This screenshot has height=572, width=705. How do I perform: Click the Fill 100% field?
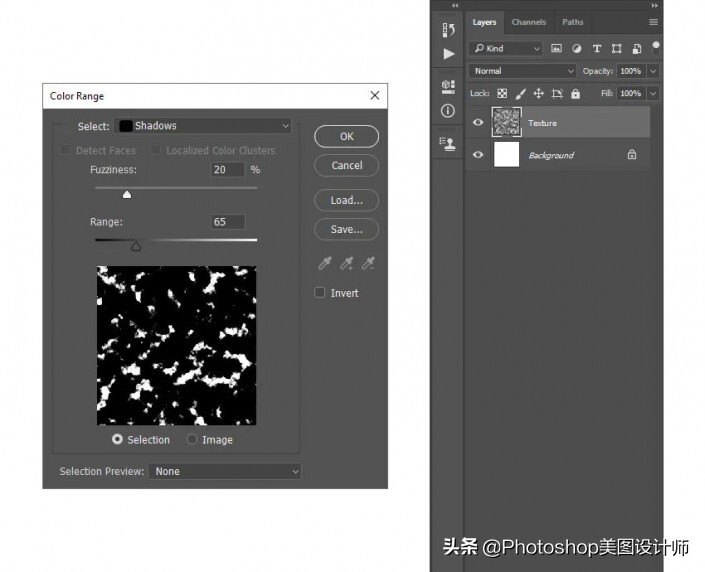point(631,94)
